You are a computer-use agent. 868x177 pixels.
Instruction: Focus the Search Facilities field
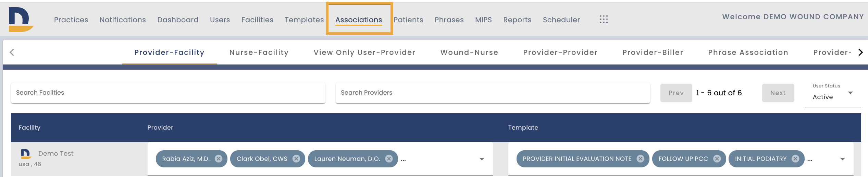coord(168,93)
